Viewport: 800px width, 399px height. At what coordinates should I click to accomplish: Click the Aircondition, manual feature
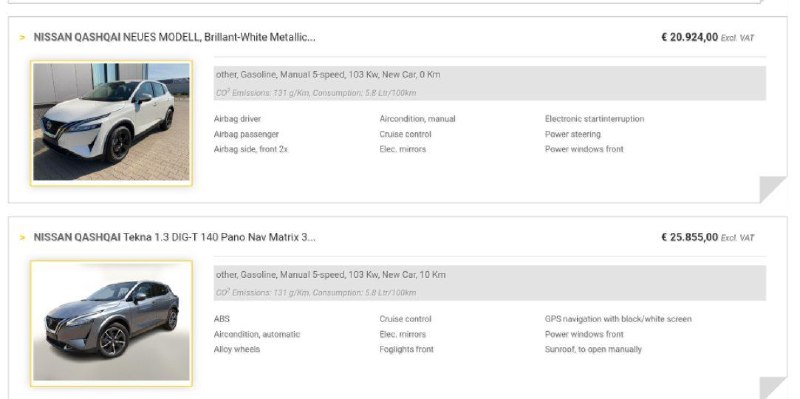click(x=417, y=119)
